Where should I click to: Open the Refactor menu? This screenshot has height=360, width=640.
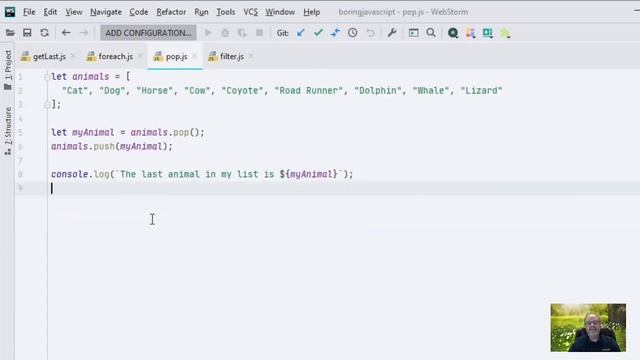click(171, 12)
